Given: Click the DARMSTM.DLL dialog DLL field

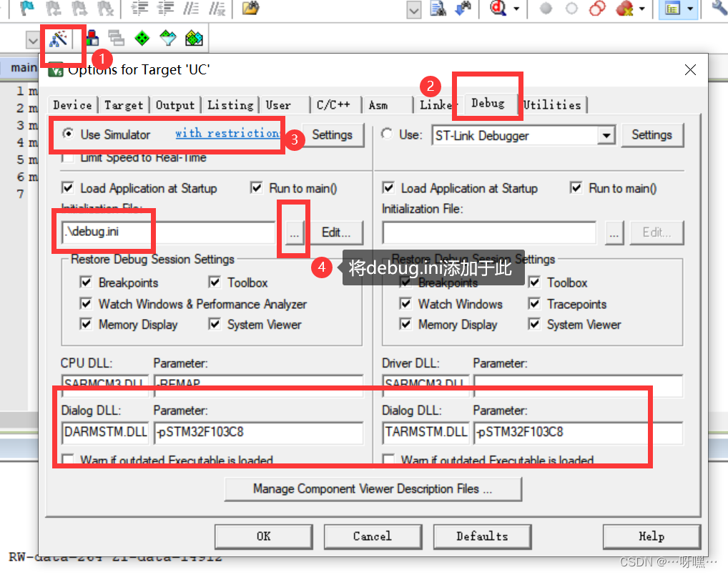Looking at the screenshot, I should (105, 433).
